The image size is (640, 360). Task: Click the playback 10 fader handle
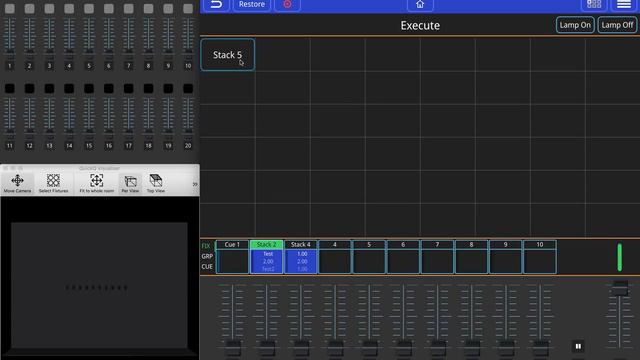(x=540, y=349)
